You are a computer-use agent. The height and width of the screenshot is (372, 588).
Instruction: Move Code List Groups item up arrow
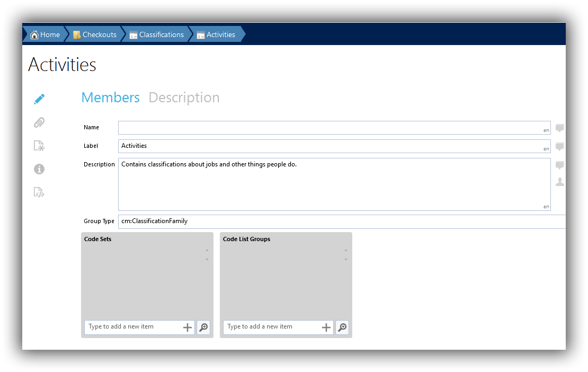pyautogui.click(x=346, y=250)
